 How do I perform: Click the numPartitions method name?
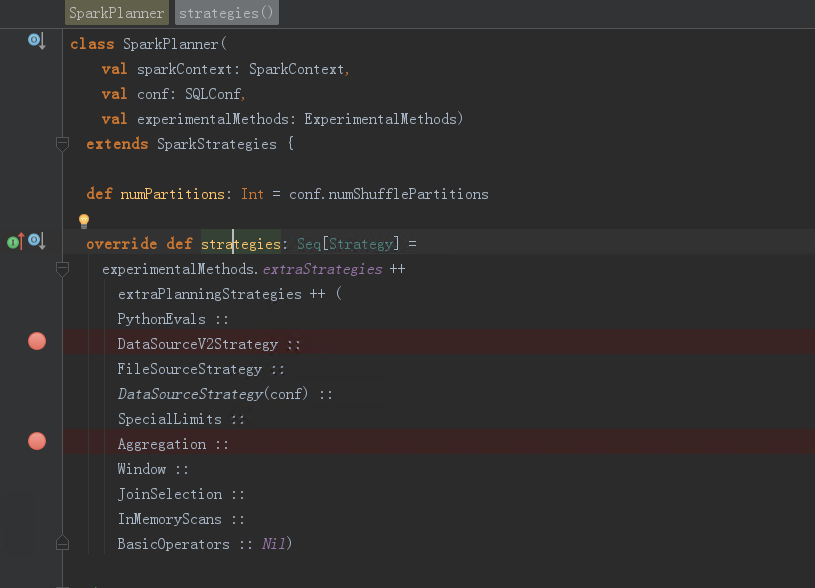[172, 194]
